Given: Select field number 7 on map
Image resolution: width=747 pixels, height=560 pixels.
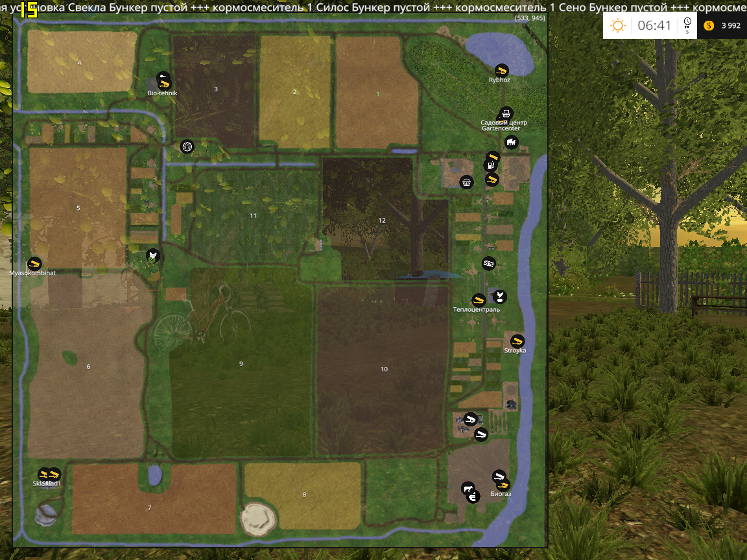Looking at the screenshot, I should pyautogui.click(x=150, y=508).
